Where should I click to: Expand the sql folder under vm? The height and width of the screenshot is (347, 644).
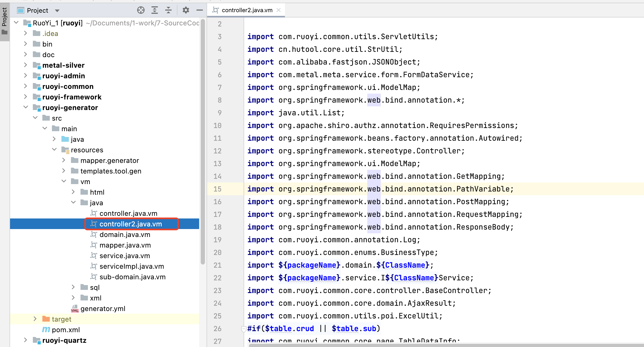(x=73, y=287)
